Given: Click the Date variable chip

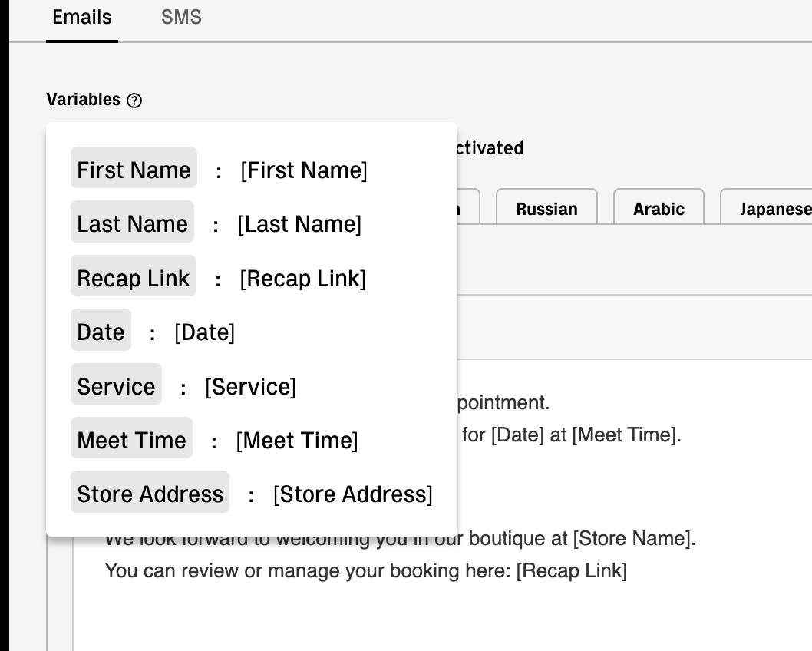Looking at the screenshot, I should (101, 332).
